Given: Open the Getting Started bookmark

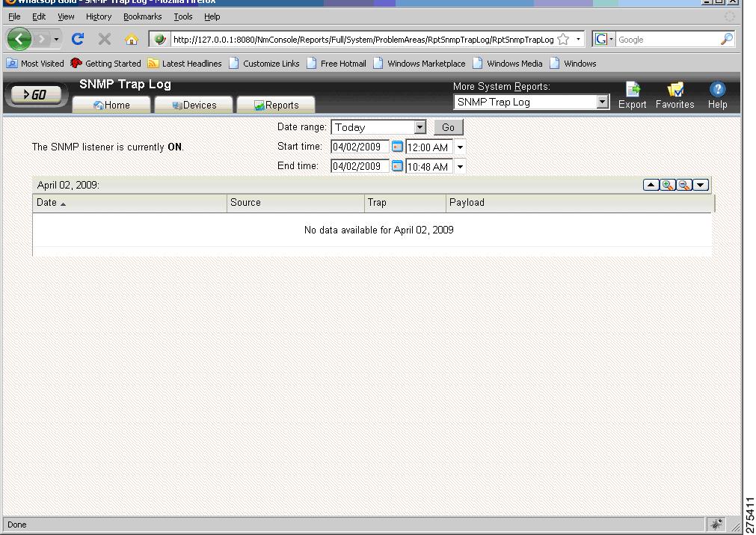Looking at the screenshot, I should point(105,63).
